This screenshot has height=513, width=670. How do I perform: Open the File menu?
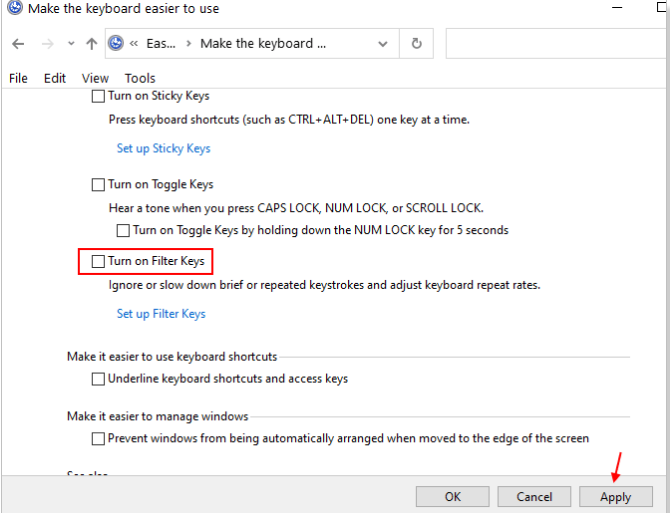18,79
